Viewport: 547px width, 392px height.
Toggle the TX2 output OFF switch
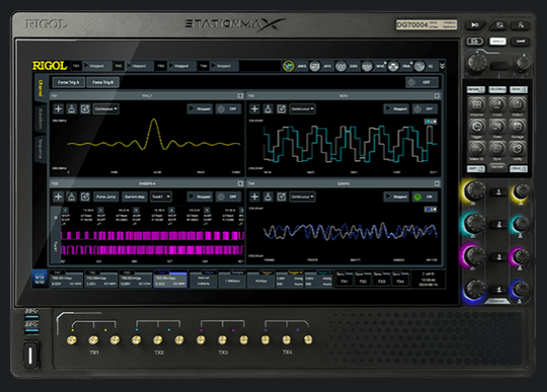(x=425, y=109)
